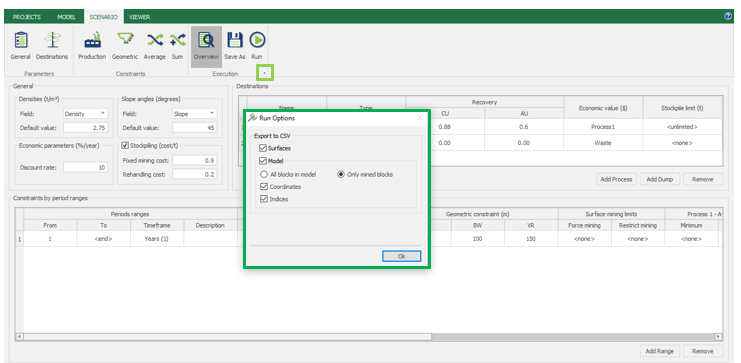Start the scenario with Run icon
This screenshot has width=741, height=363.
click(x=257, y=41)
